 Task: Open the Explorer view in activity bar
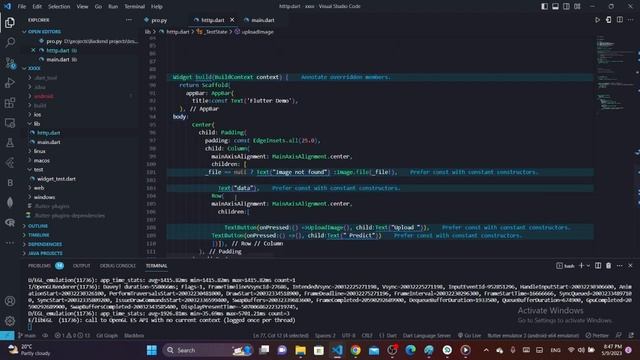click(x=10, y=22)
